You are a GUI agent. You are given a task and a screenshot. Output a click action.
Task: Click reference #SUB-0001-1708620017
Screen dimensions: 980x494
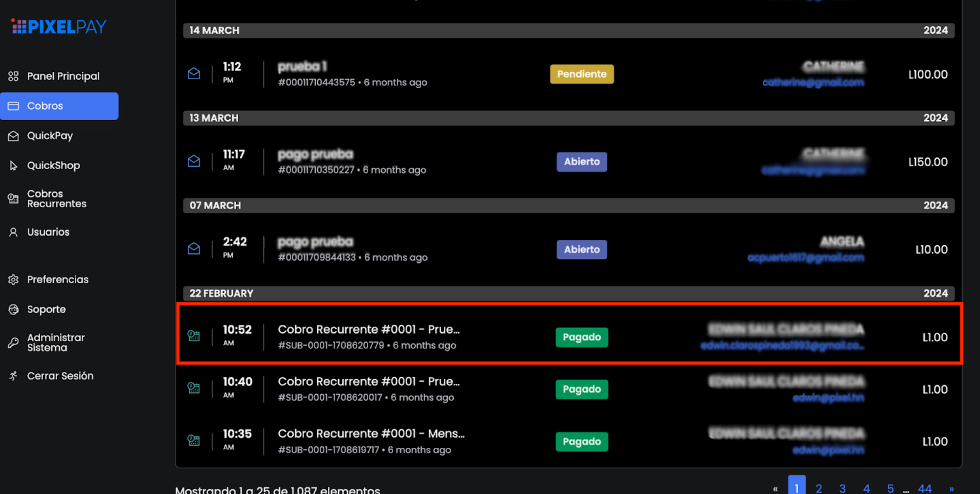(330, 397)
